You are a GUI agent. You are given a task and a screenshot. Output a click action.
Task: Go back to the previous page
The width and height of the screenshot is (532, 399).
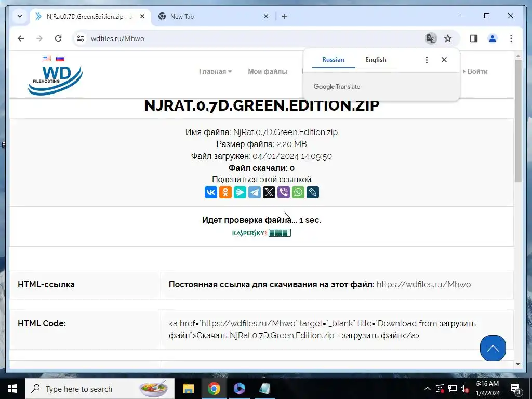(x=21, y=38)
